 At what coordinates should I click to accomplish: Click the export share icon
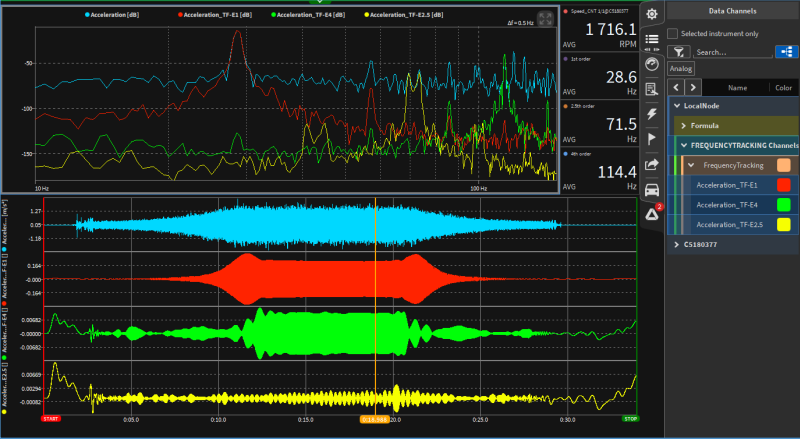coord(651,165)
